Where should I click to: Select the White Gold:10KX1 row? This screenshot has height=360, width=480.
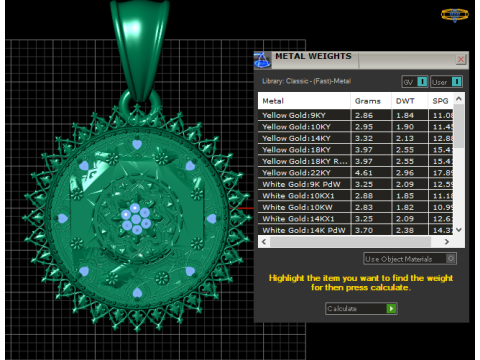[x=355, y=196]
